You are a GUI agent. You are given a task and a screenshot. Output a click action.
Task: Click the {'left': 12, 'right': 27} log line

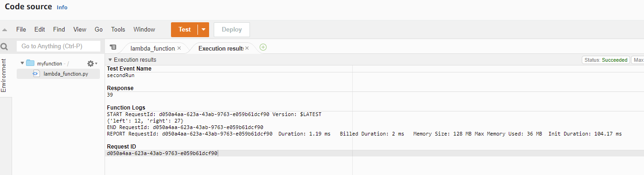tap(145, 121)
